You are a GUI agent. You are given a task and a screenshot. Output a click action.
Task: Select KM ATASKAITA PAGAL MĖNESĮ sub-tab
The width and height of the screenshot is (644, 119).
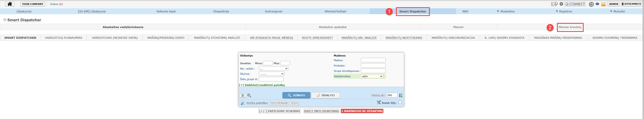[x=272, y=38]
